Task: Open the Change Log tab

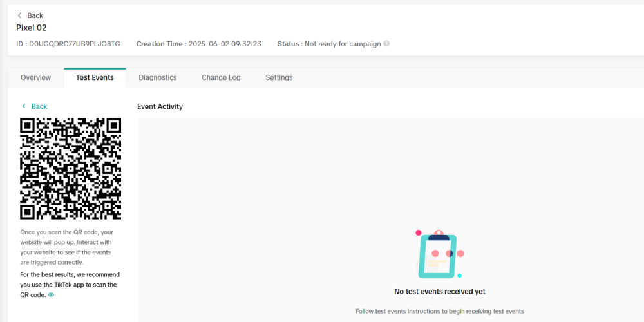Action: [x=221, y=77]
